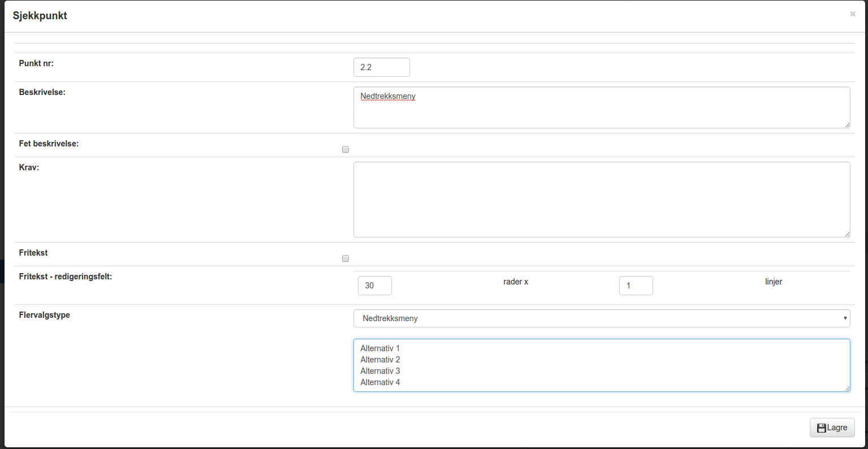Click inside the empty Krav text area
Screen dimensions: 868x449
pyautogui.click(x=602, y=200)
